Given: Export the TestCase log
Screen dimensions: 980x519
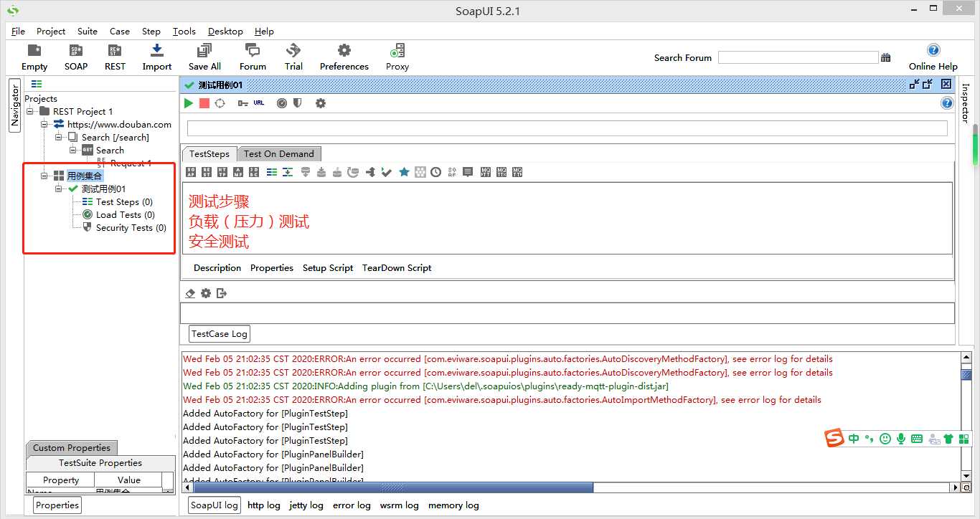Looking at the screenshot, I should [x=222, y=293].
